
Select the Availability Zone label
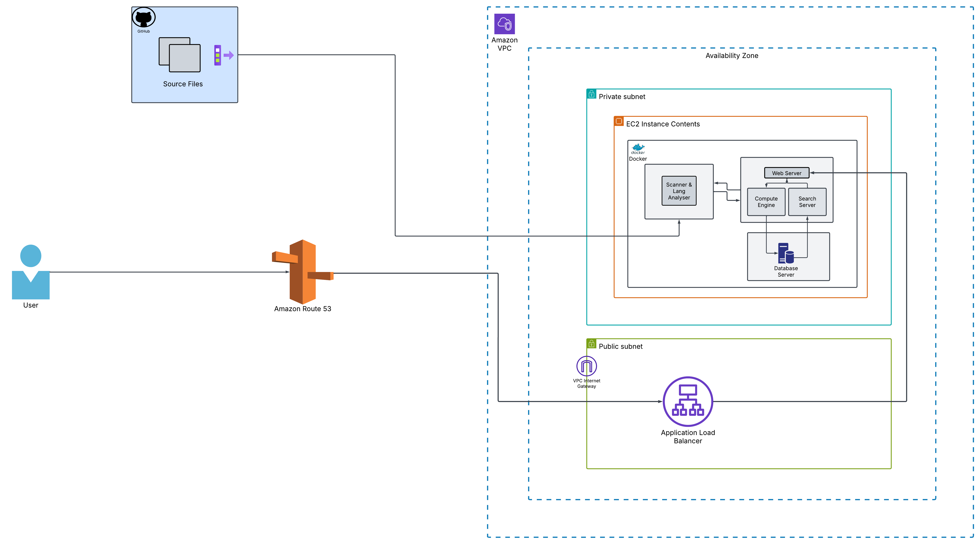732,56
